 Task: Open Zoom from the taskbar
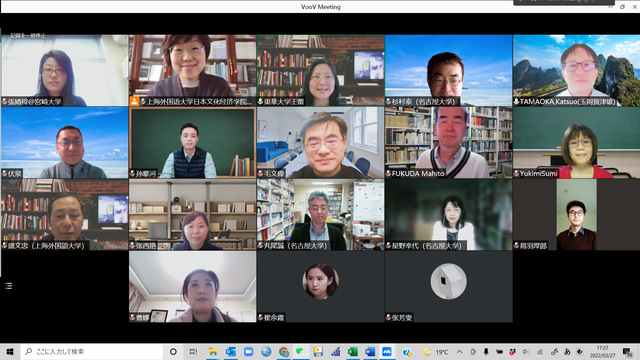(248, 351)
